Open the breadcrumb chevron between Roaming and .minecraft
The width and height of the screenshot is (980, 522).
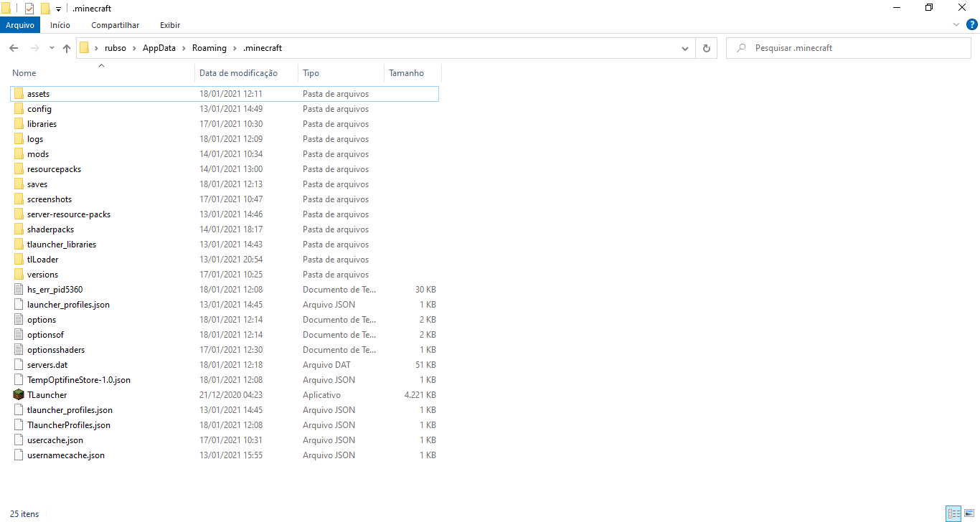point(235,48)
